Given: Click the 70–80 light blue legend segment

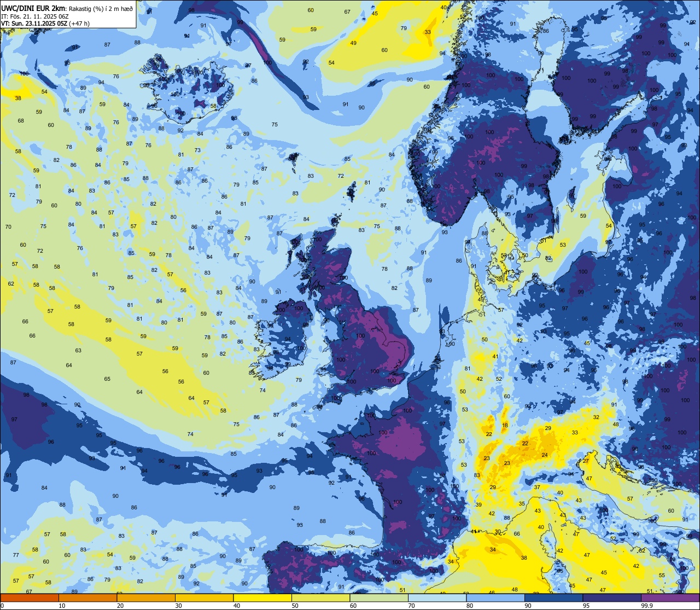Looking at the screenshot, I should 437,597.
